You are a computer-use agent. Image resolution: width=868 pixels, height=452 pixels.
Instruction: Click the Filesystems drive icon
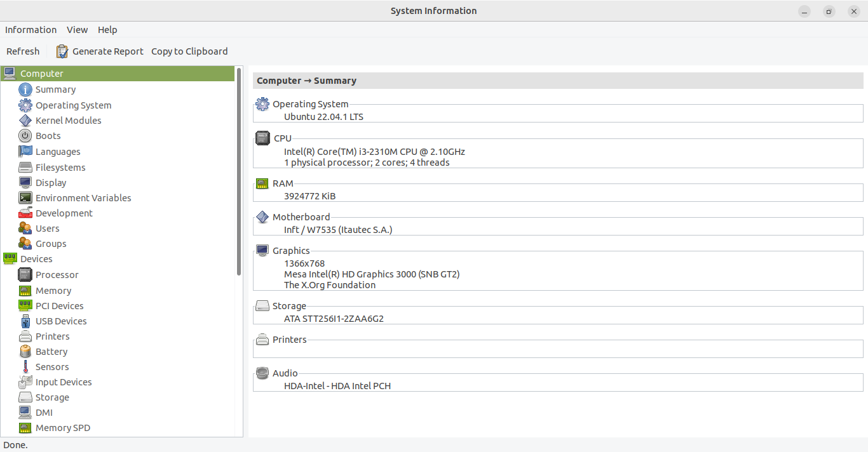click(25, 168)
